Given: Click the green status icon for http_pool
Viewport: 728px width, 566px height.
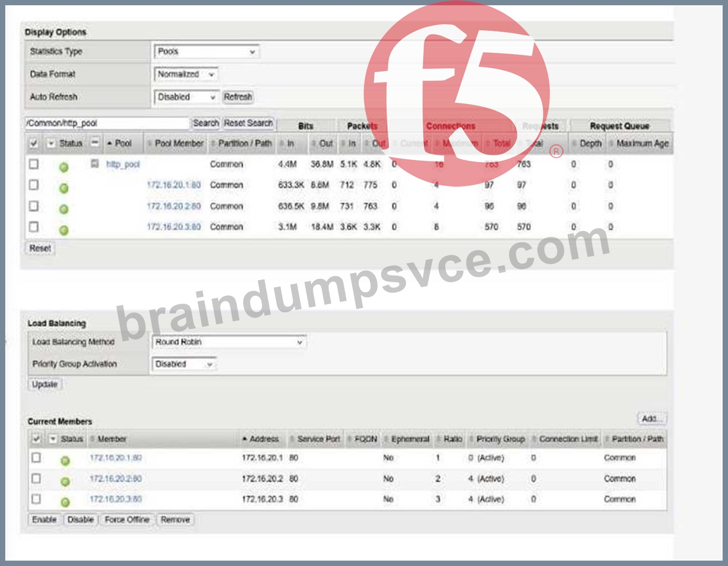Looking at the screenshot, I should [x=64, y=167].
